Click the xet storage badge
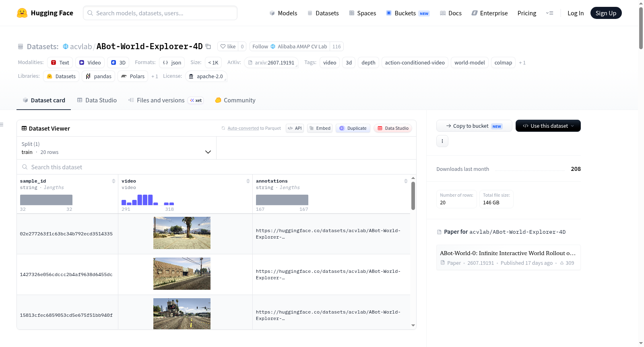The image size is (644, 347). point(196,100)
